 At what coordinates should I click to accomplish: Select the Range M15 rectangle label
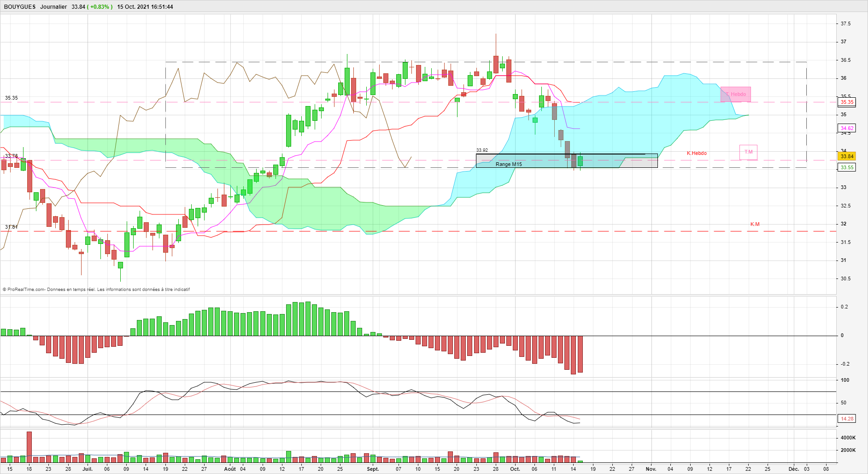[x=509, y=164]
